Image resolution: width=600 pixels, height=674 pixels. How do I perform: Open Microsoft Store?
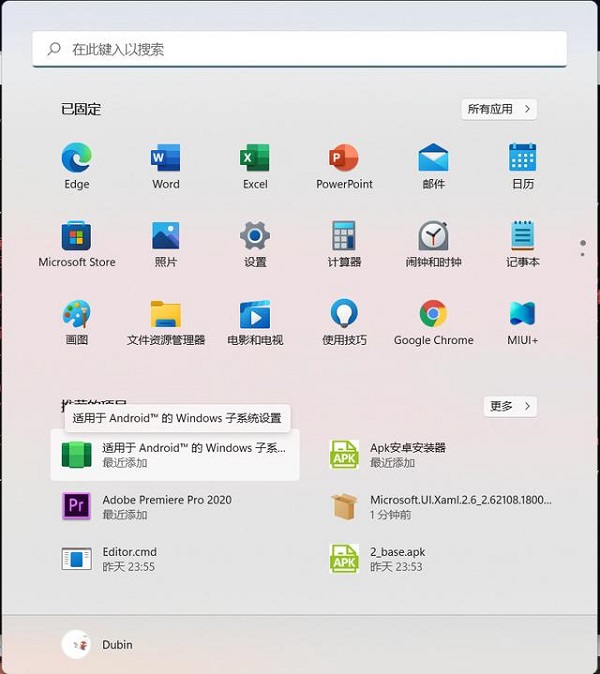click(x=77, y=244)
